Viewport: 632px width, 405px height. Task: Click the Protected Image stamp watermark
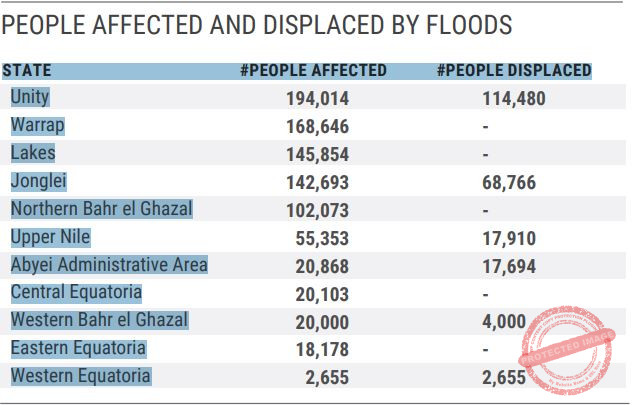[567, 350]
